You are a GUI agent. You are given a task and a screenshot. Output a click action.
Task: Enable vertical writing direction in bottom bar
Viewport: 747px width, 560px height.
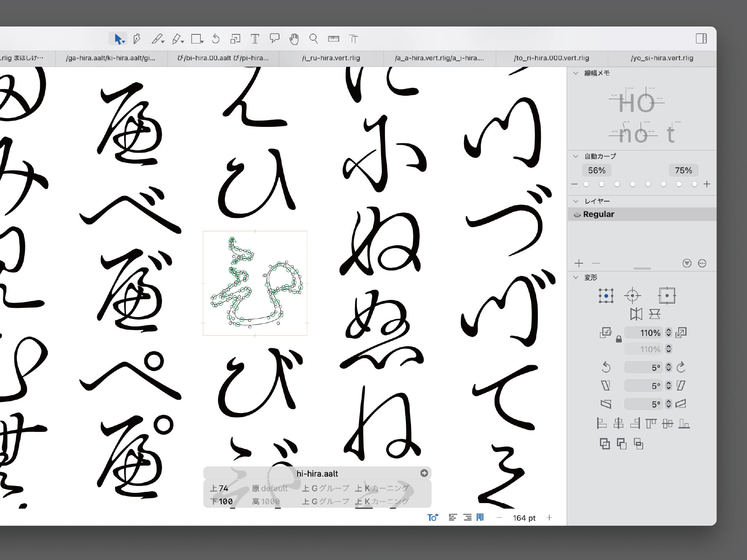[x=480, y=517]
